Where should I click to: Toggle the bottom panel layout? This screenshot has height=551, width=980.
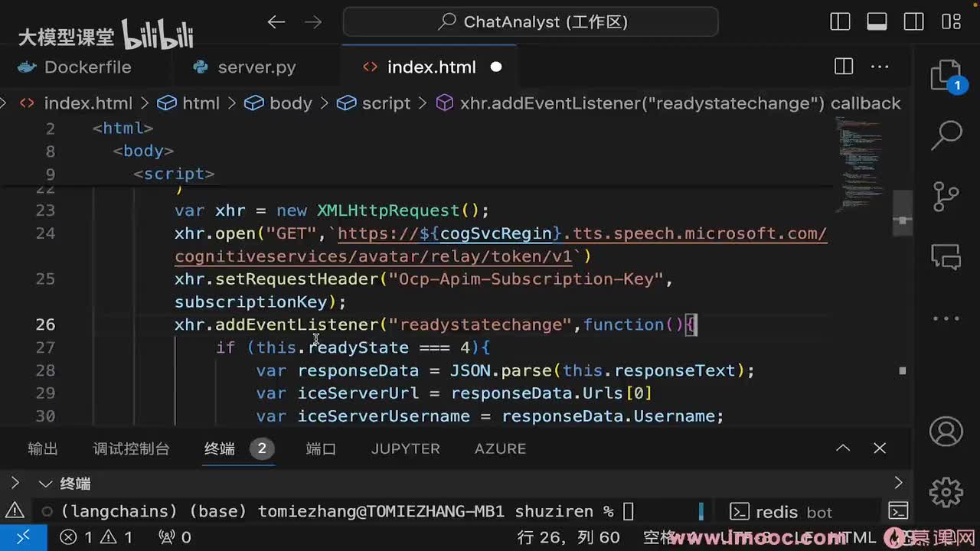pyautogui.click(x=877, y=21)
